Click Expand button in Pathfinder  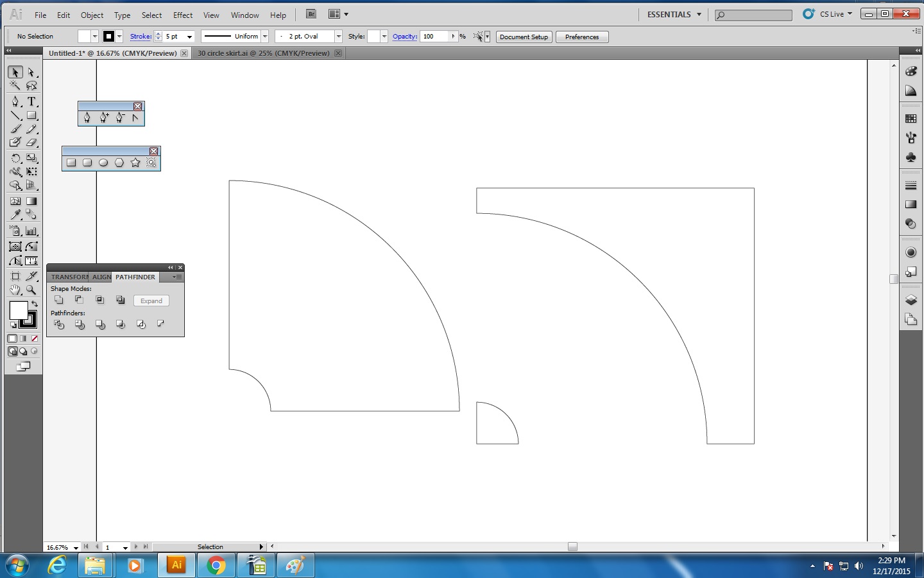pyautogui.click(x=151, y=301)
